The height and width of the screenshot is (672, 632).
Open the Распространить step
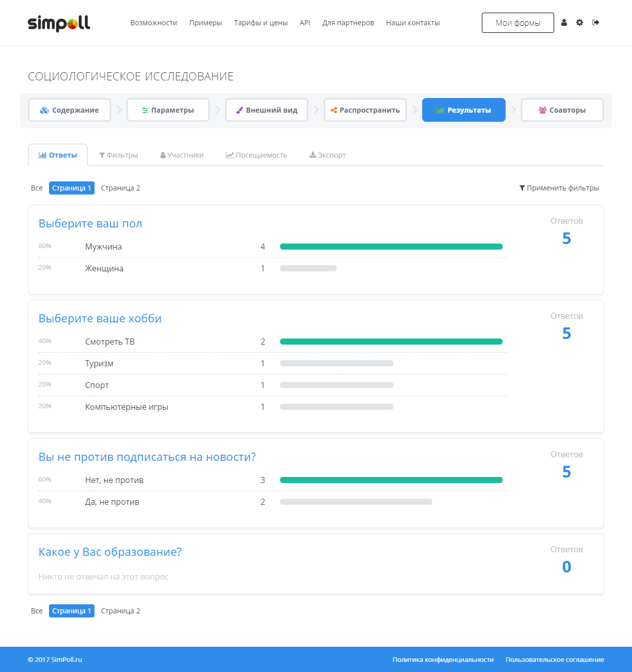point(365,110)
